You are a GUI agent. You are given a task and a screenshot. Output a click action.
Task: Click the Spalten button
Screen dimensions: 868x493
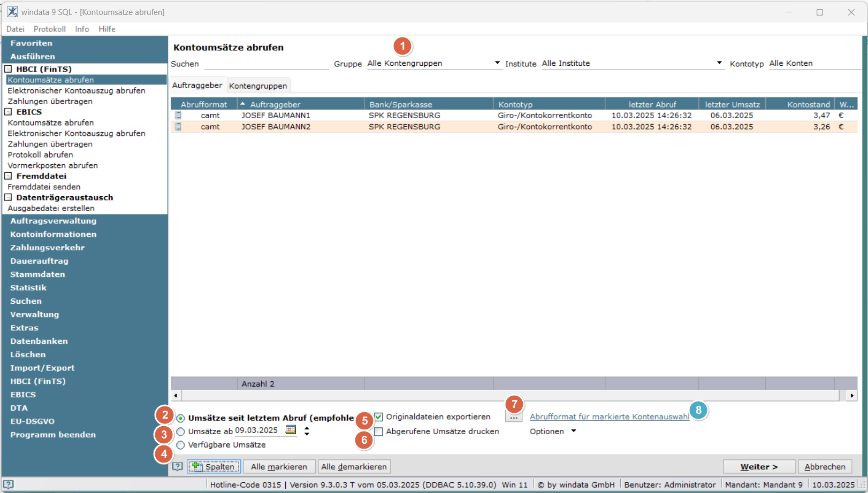click(x=214, y=467)
